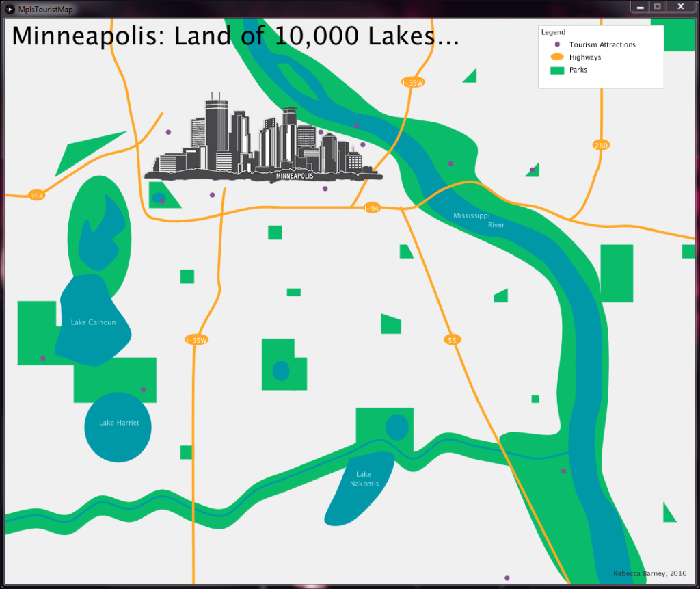This screenshot has width=700, height=589.
Task: Click the Highway 280 shield
Action: [x=602, y=144]
